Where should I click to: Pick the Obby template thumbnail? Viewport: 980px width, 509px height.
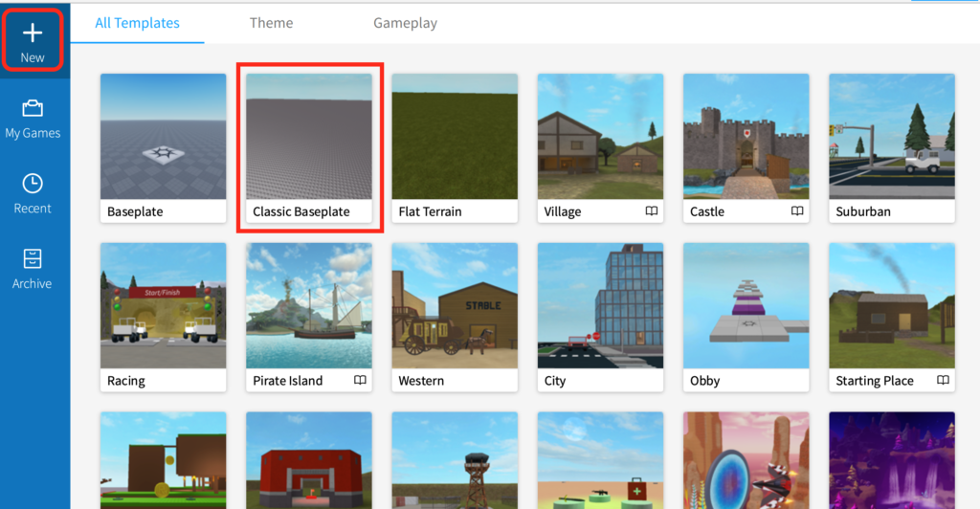point(746,305)
